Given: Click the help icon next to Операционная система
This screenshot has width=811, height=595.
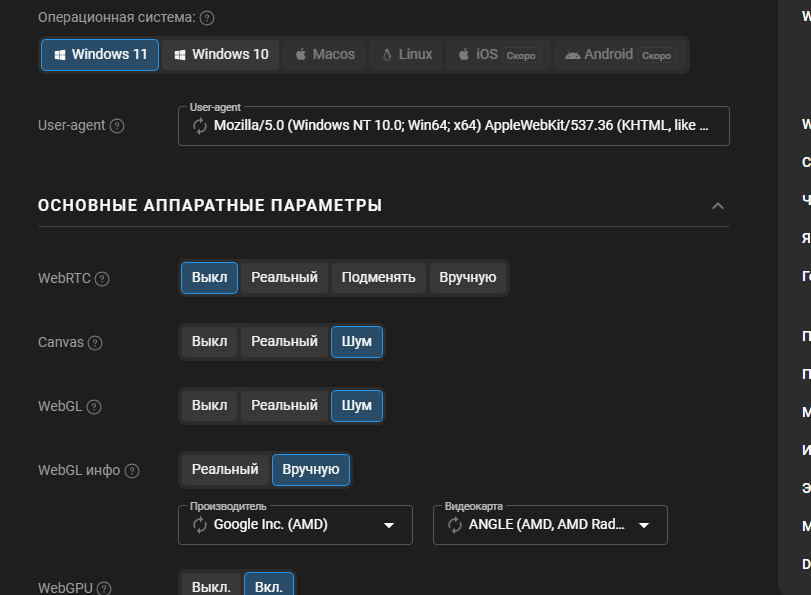Looking at the screenshot, I should click(207, 18).
